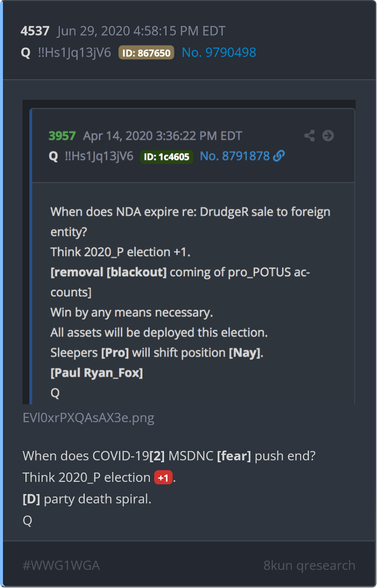
Task: Click the Jun 29, 2020 timestamp
Action: tap(141, 31)
